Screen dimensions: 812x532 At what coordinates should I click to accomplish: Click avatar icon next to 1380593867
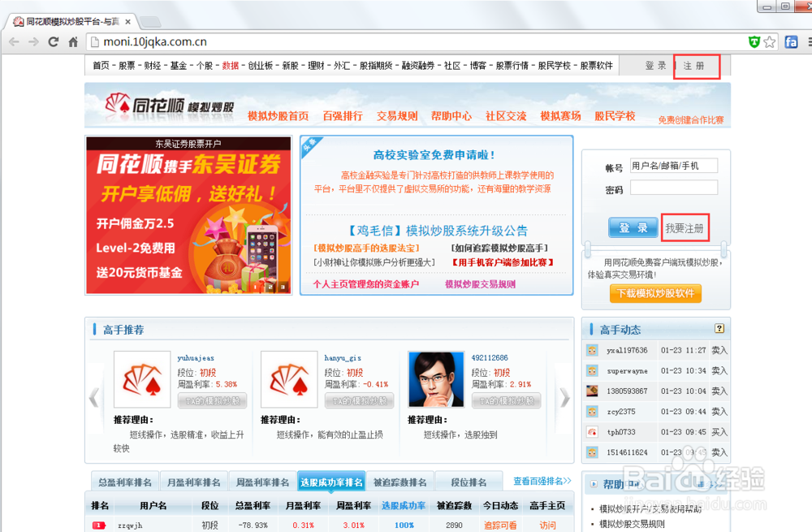pyautogui.click(x=592, y=391)
